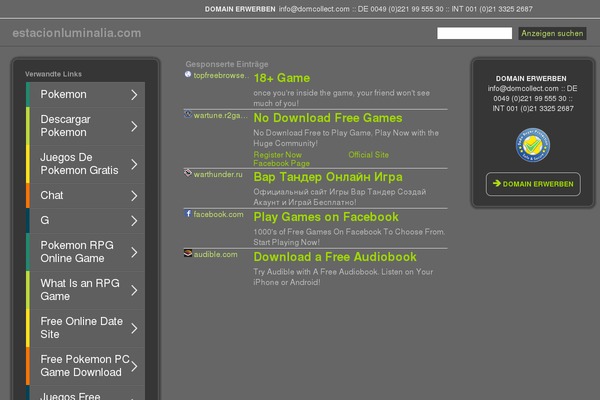Expand the Pokemon RPG Online Game chevron
600x400 pixels.
coord(134,252)
